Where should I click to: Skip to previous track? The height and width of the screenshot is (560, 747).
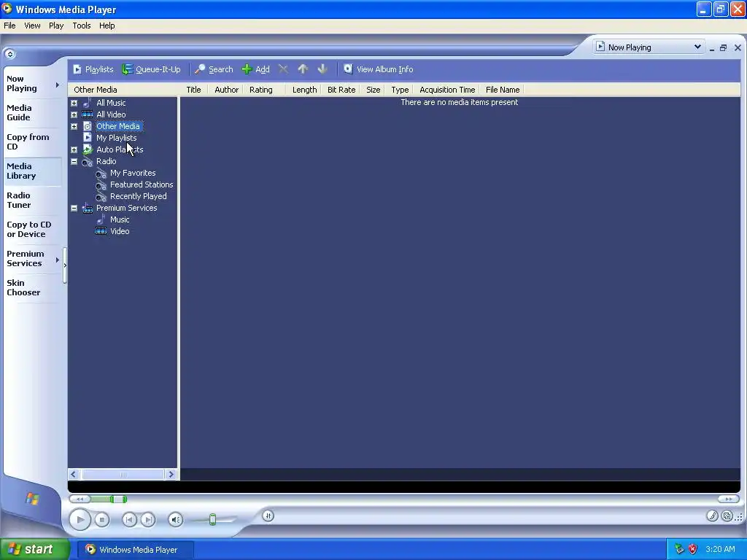(x=129, y=519)
